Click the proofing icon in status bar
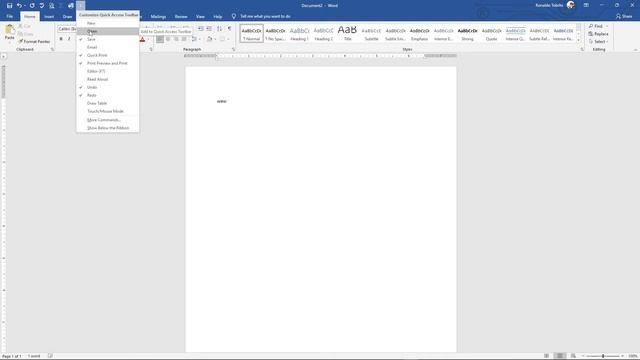The height and width of the screenshot is (360, 640). click(x=50, y=356)
